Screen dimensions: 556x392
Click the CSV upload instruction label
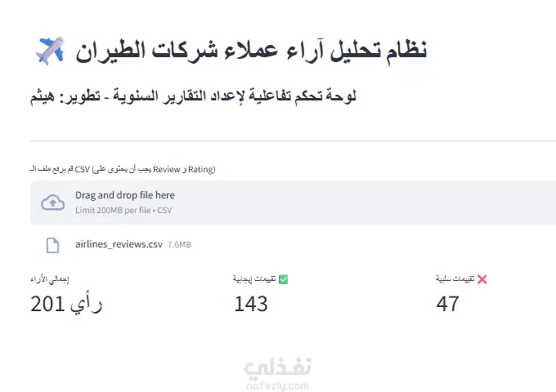pyautogui.click(x=123, y=169)
